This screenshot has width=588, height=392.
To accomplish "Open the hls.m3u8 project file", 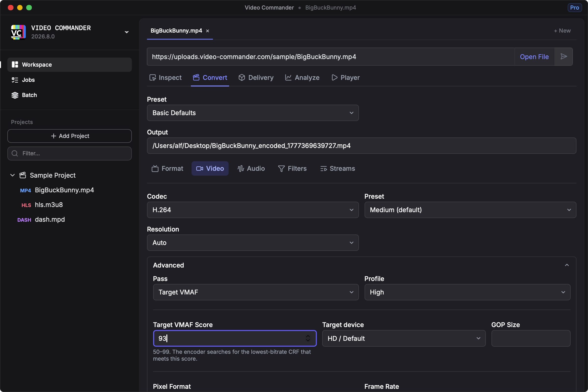I will tap(49, 205).
